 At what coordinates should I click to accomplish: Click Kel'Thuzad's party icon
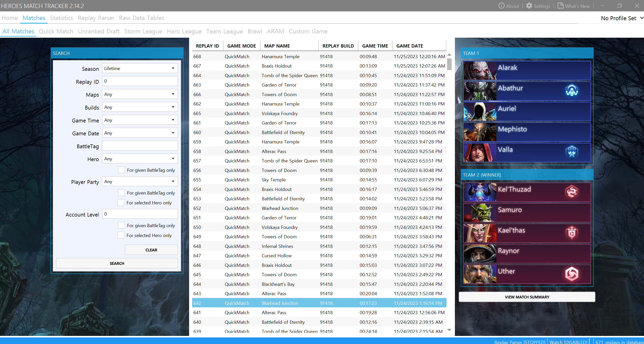pos(572,192)
